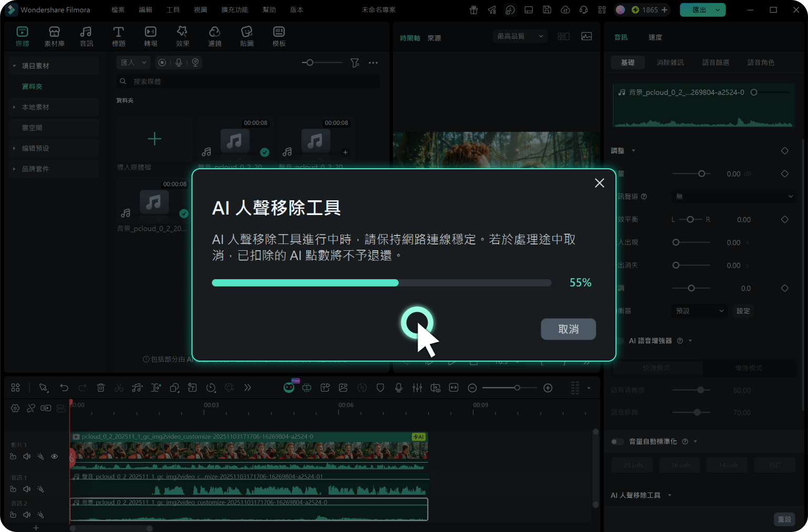Lock the 音訊 2 track
This screenshot has height=532, width=808.
[x=13, y=515]
